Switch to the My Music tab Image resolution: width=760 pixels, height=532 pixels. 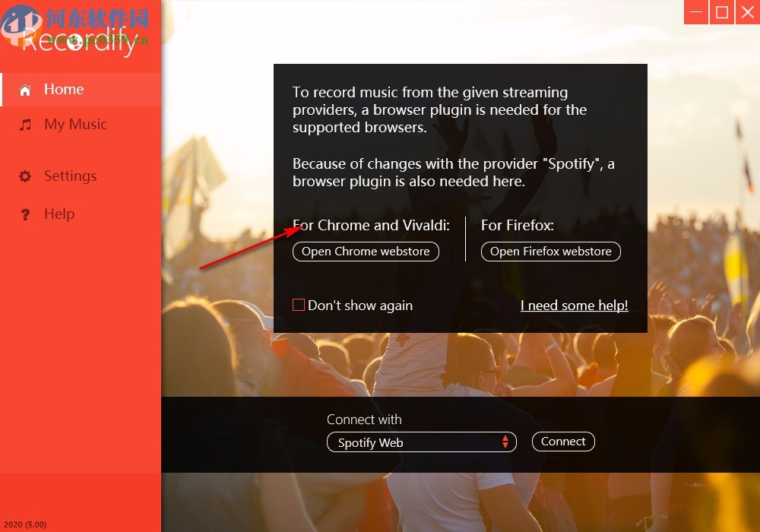tap(81, 125)
